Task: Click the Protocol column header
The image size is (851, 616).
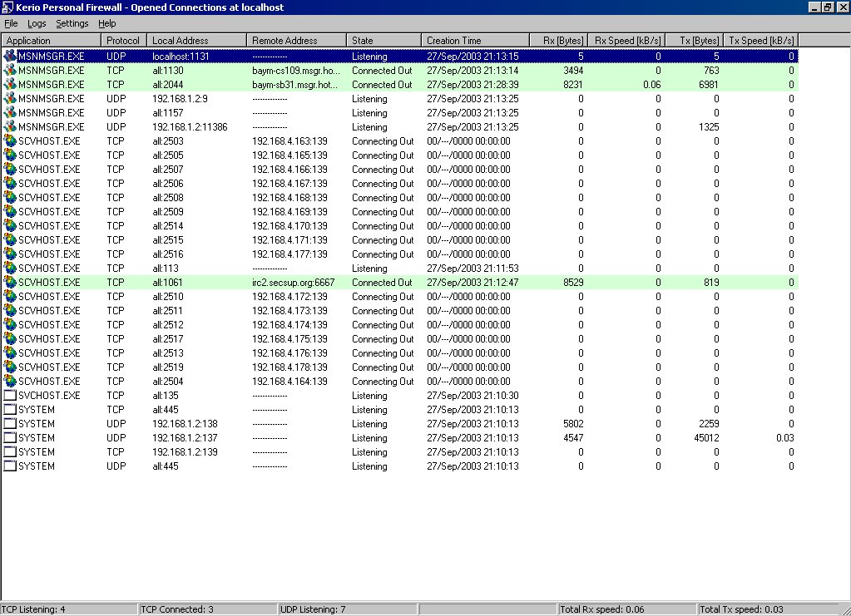Action: (x=124, y=40)
